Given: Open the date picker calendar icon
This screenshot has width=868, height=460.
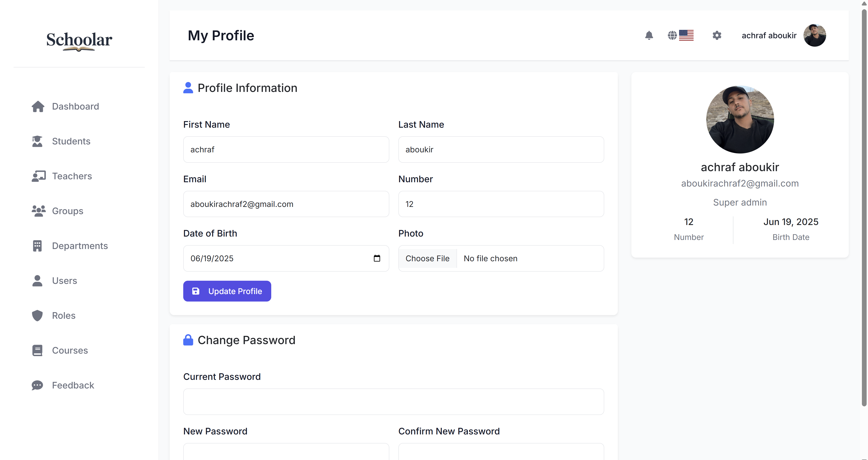Looking at the screenshot, I should point(377,258).
